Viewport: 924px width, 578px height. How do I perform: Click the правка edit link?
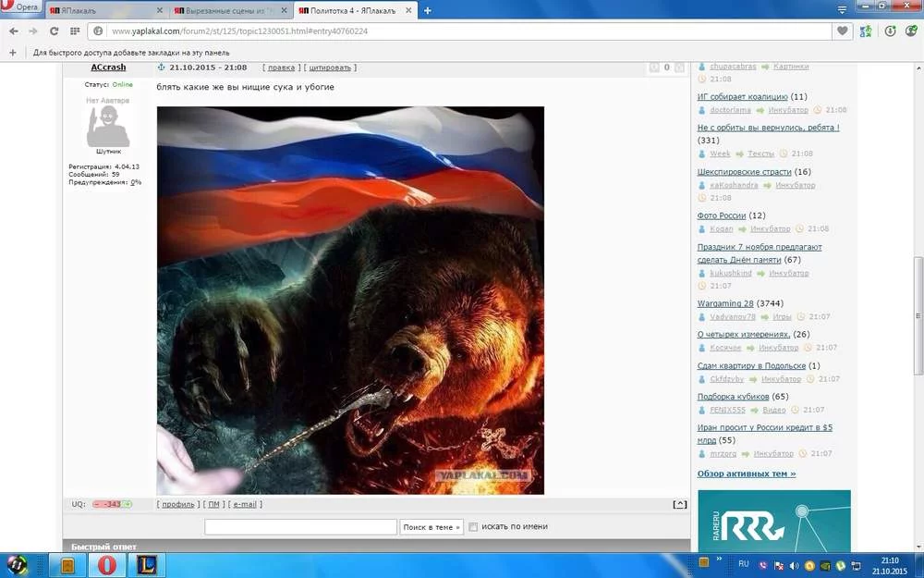tap(281, 68)
